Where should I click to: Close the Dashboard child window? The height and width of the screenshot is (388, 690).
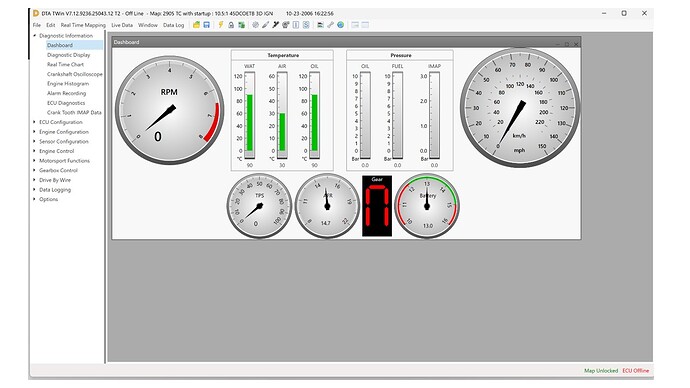(x=576, y=44)
